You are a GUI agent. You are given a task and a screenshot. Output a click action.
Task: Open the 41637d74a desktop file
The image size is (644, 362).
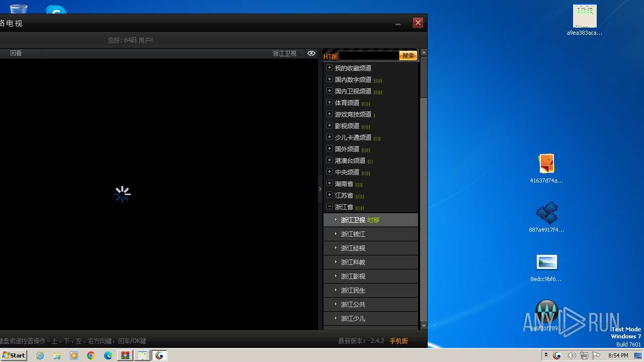pyautogui.click(x=546, y=168)
